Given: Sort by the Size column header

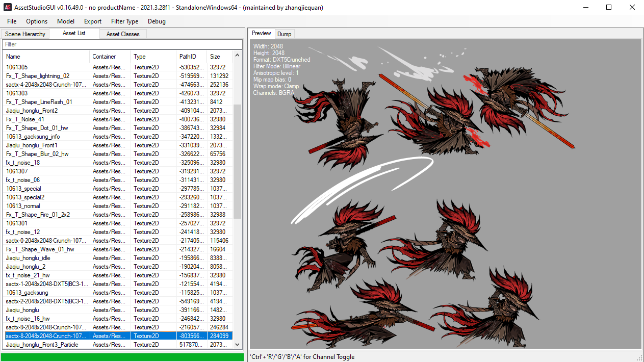Looking at the screenshot, I should [220, 57].
